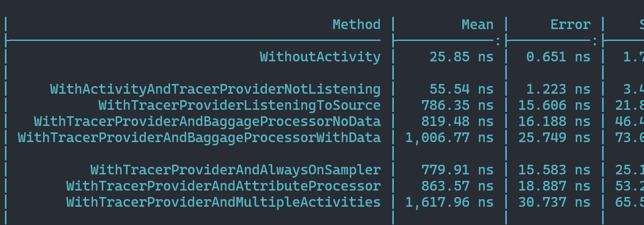Image resolution: width=644 pixels, height=225 pixels.
Task: Select the WithTracerProviderAndAlwaysOnSampler method name
Action: pos(235,170)
